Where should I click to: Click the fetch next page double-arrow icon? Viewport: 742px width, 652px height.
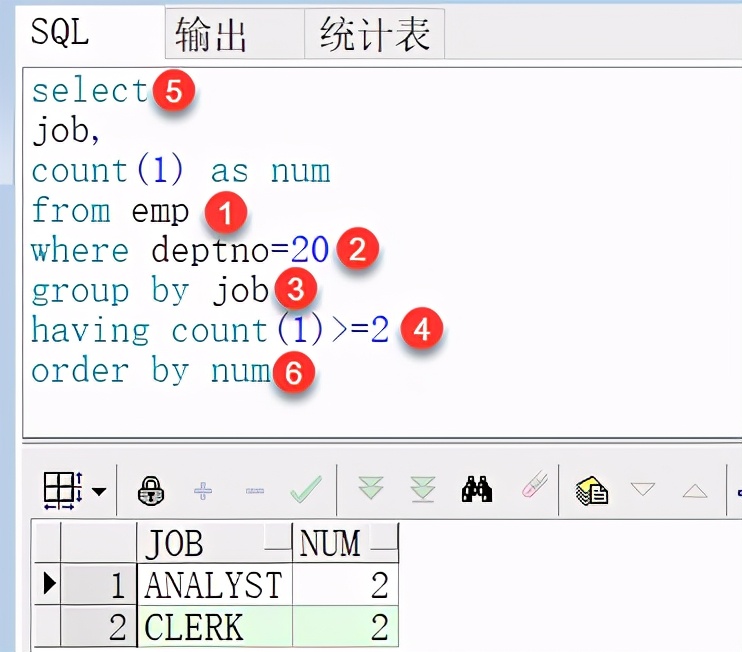[x=371, y=488]
